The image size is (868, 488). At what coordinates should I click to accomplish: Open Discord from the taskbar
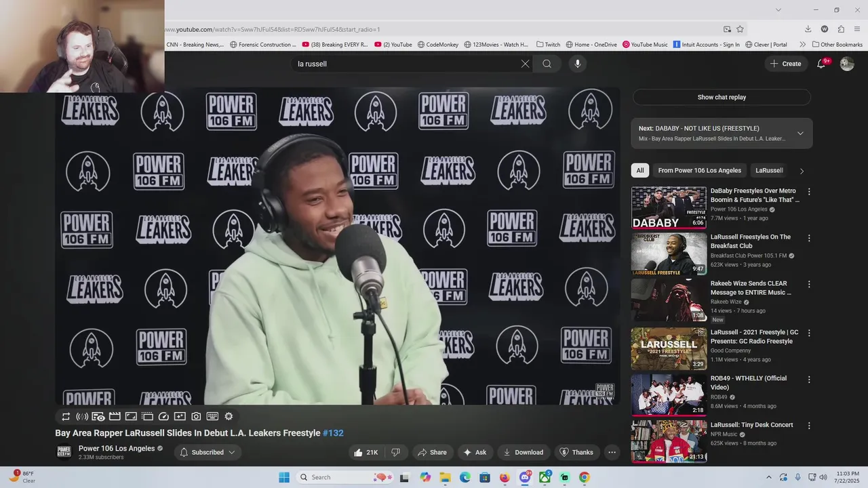[525, 477]
